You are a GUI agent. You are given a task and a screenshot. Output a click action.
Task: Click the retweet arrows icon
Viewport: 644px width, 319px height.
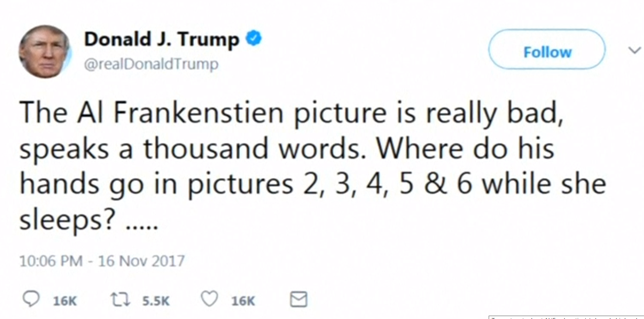[x=120, y=300]
